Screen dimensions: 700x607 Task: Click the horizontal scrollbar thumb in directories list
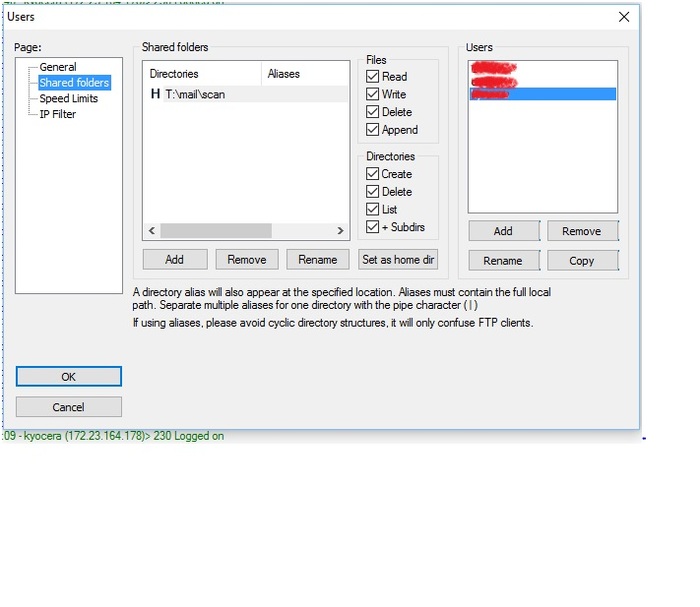click(x=216, y=231)
